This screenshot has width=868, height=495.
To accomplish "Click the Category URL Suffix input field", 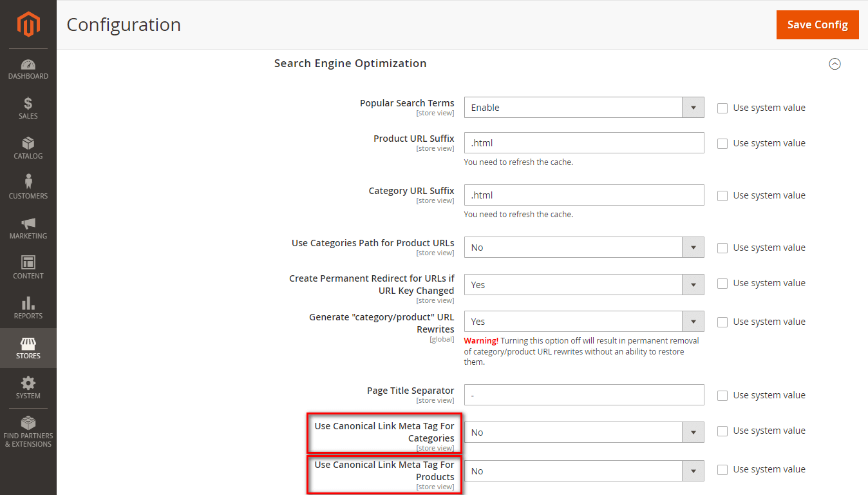I will pyautogui.click(x=584, y=195).
